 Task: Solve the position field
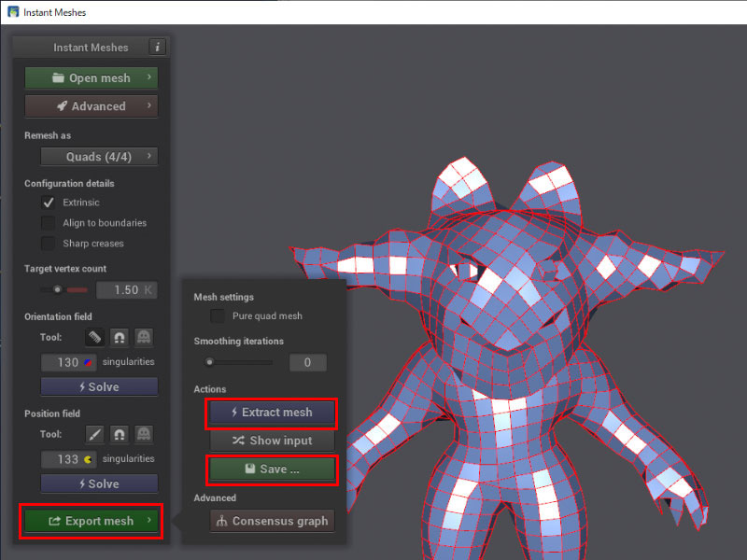tap(99, 483)
